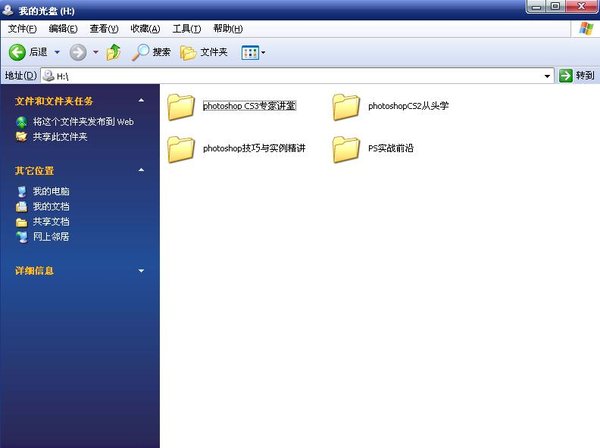This screenshot has height=448, width=600.
Task: Expand the 详细信息 panel section
Action: tap(141, 271)
